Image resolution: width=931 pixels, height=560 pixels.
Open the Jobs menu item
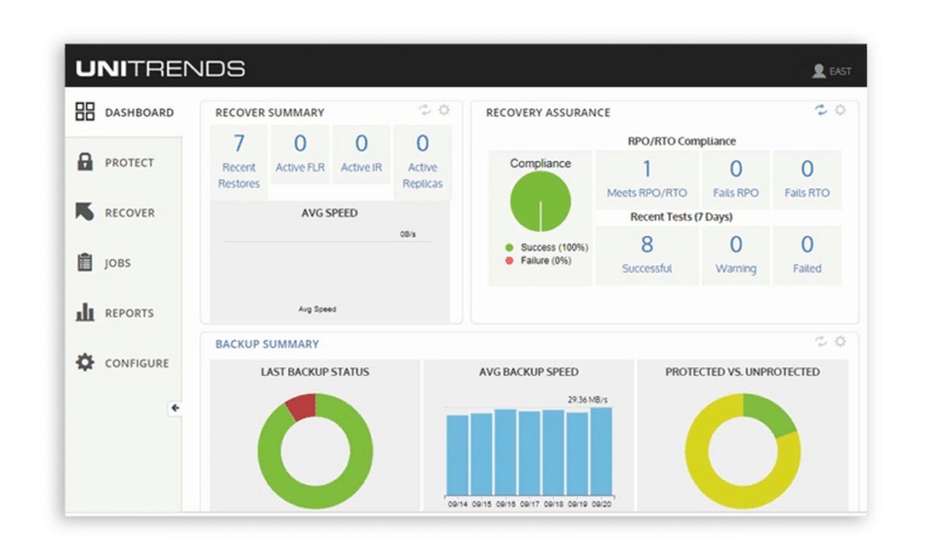click(x=118, y=263)
